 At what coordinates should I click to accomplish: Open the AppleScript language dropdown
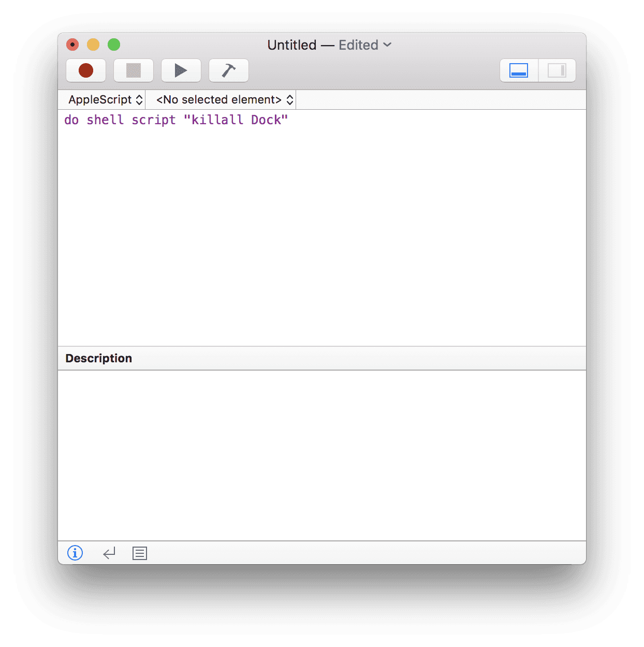[104, 99]
